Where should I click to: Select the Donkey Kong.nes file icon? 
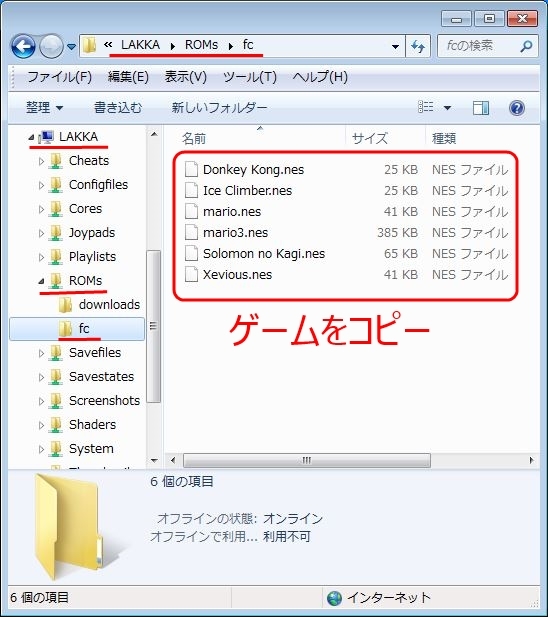(x=191, y=170)
